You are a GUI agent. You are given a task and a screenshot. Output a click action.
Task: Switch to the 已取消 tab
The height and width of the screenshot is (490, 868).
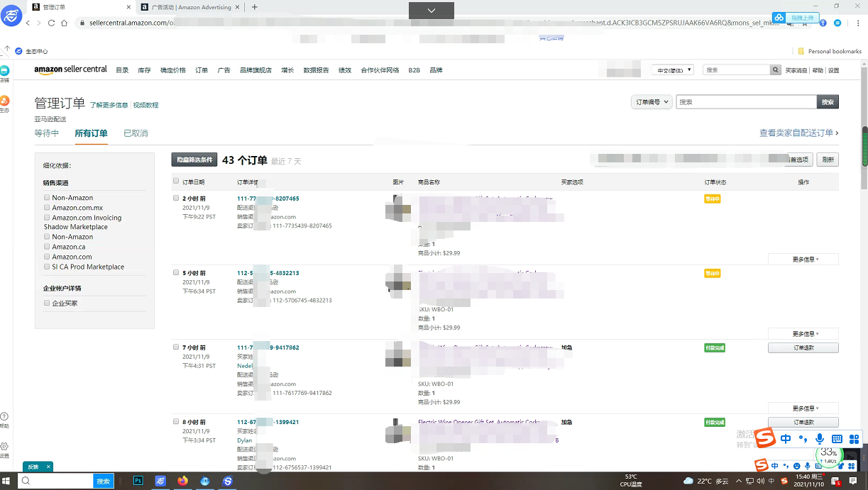pos(136,133)
